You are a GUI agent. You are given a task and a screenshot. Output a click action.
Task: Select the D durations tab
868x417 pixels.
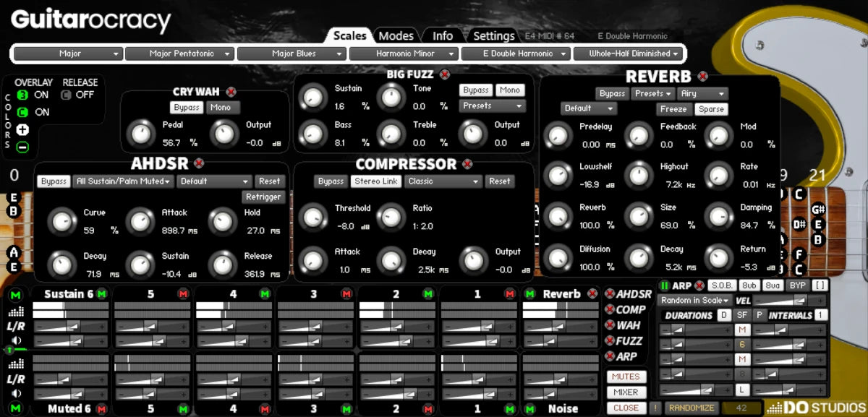[723, 315]
